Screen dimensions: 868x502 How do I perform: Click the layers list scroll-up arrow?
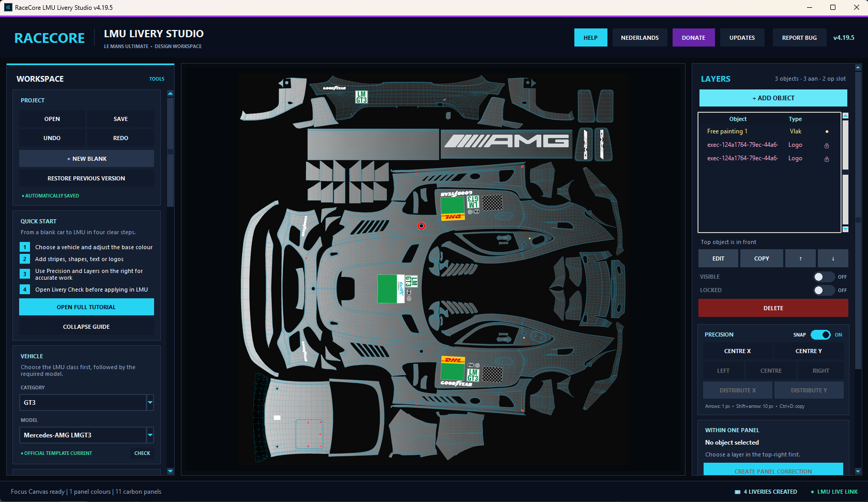(845, 116)
